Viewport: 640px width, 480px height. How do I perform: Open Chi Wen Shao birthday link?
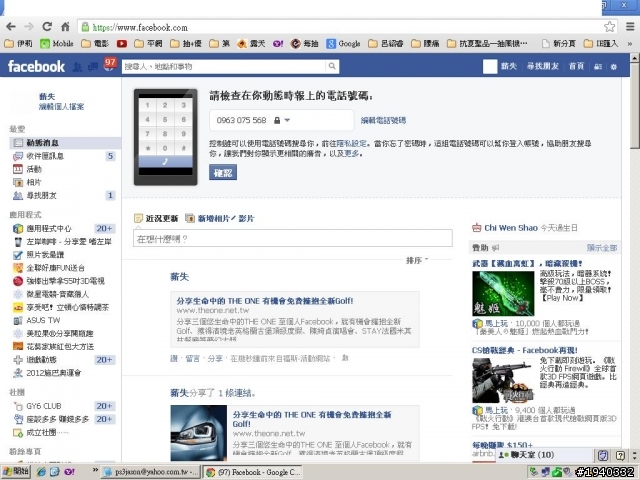click(x=511, y=228)
